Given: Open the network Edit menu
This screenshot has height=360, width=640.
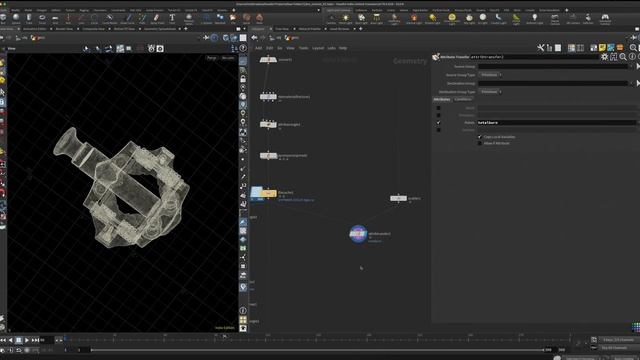Looking at the screenshot, I should (269, 48).
